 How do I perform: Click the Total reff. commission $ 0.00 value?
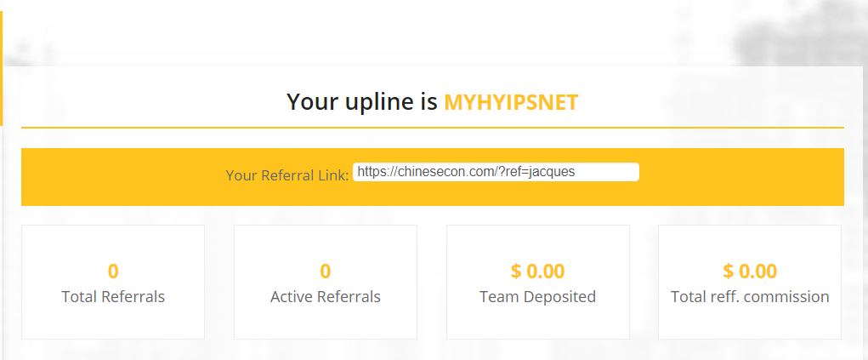[750, 271]
